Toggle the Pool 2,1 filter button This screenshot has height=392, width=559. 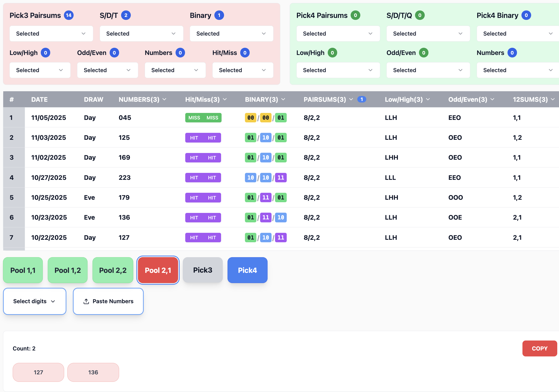point(158,270)
